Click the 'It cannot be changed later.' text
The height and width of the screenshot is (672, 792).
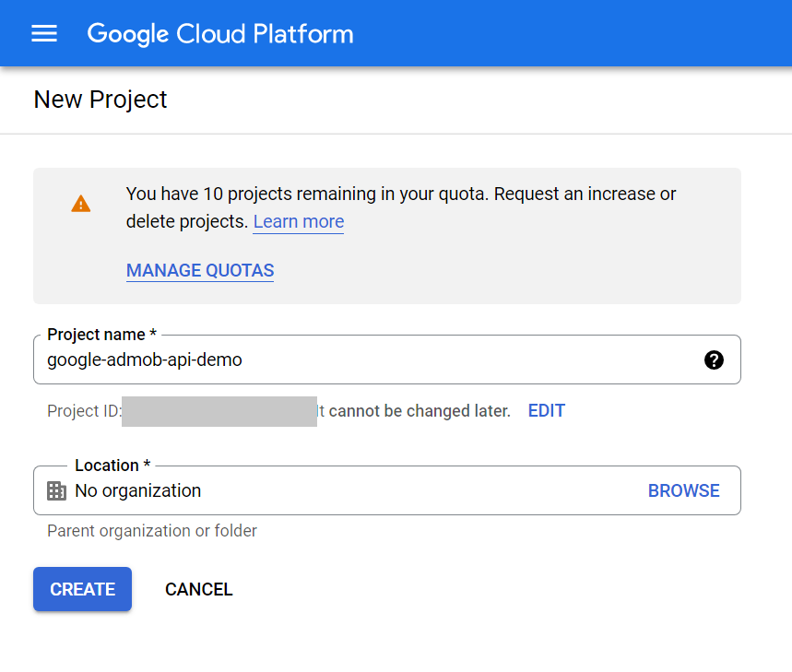click(x=414, y=411)
